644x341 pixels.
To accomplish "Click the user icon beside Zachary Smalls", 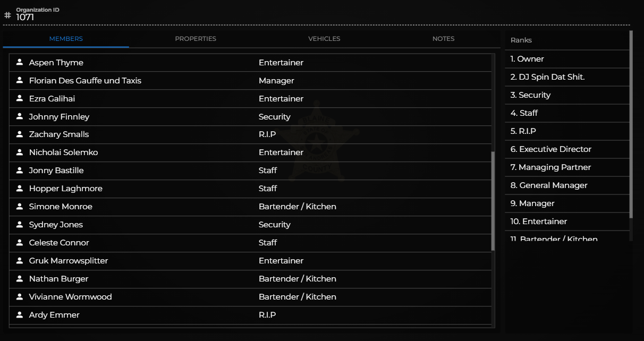I will click(x=20, y=134).
